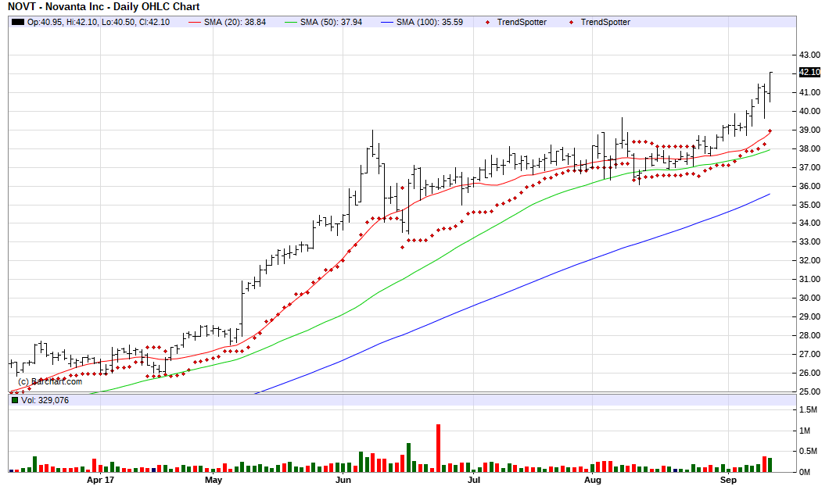
Task: Click the 37.00 price axis label
Action: [809, 167]
